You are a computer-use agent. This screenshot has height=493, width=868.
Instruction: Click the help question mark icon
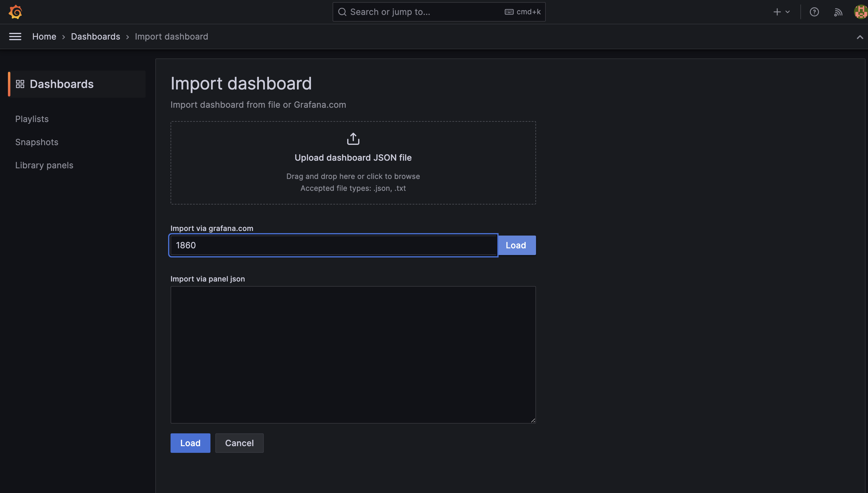coord(814,12)
